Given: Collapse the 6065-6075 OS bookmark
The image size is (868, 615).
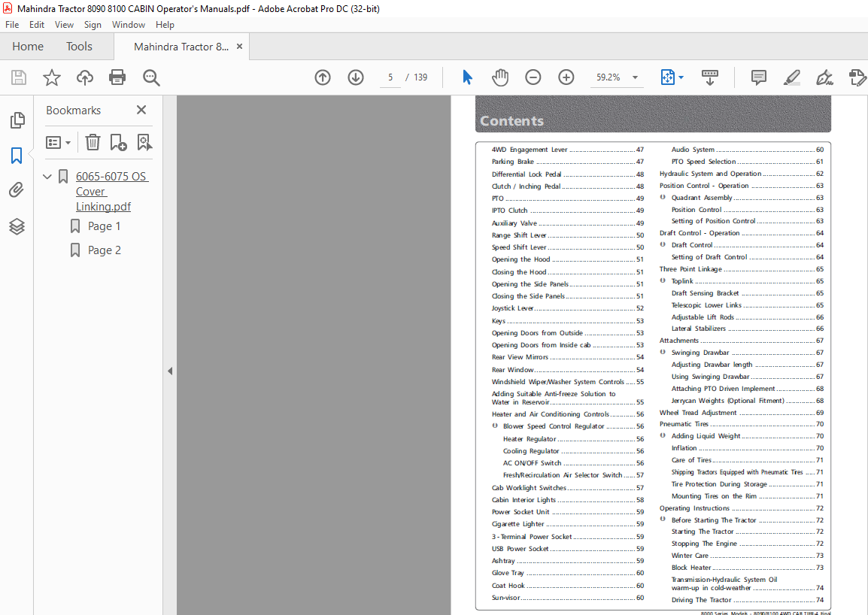Looking at the screenshot, I should coord(47,177).
